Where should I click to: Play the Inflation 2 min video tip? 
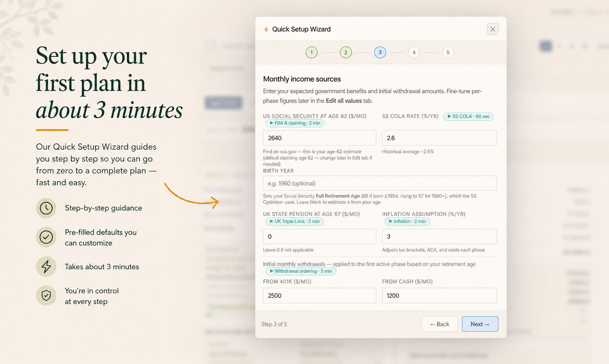[x=407, y=221]
